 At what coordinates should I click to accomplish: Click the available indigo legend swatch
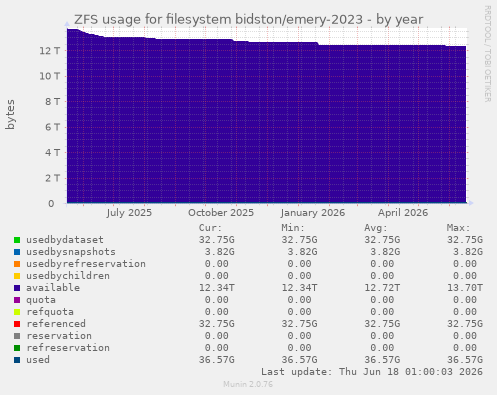(17, 288)
